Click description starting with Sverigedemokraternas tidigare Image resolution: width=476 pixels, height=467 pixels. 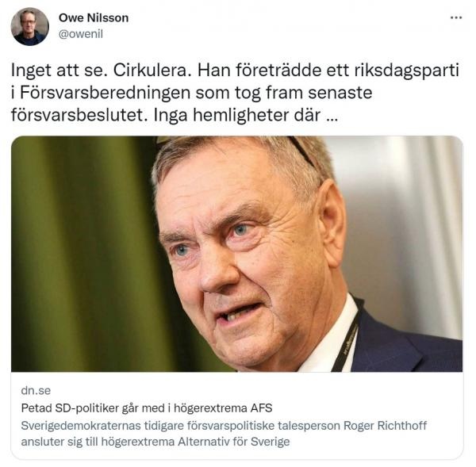pos(224,434)
